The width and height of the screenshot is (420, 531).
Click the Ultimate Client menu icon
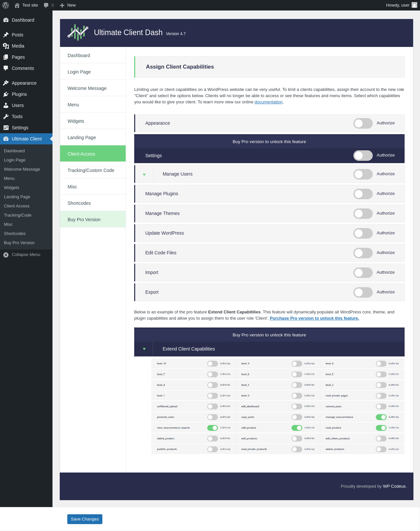tap(6, 139)
